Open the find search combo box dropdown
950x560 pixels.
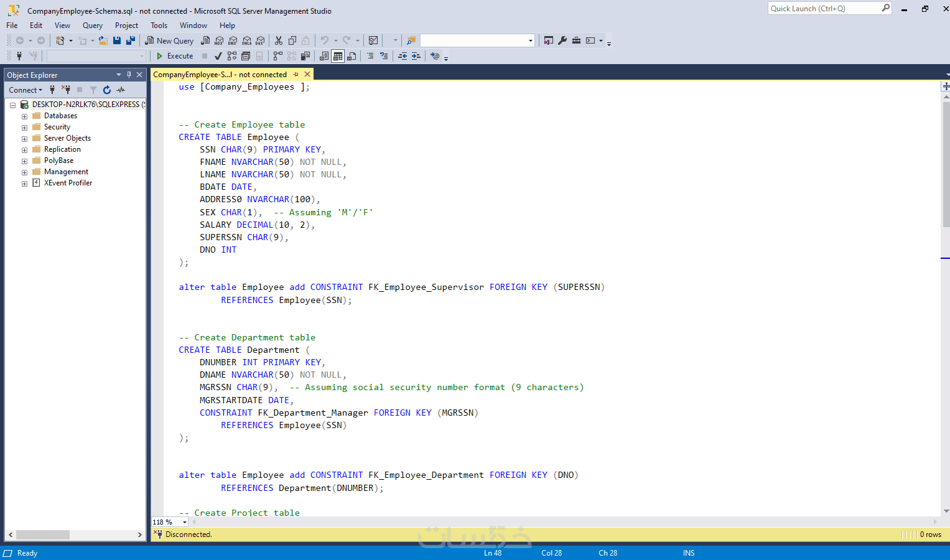(x=531, y=40)
